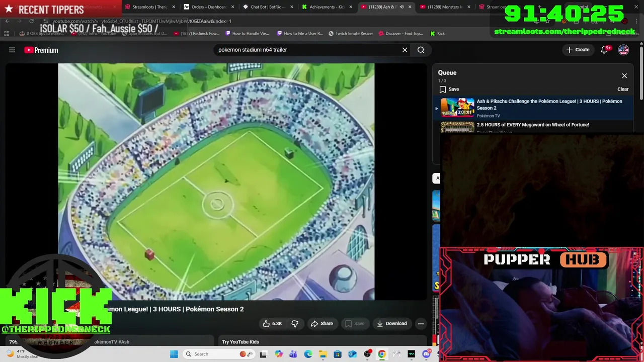Run search with the magnifier button
The height and width of the screenshot is (362, 644).
[421, 50]
